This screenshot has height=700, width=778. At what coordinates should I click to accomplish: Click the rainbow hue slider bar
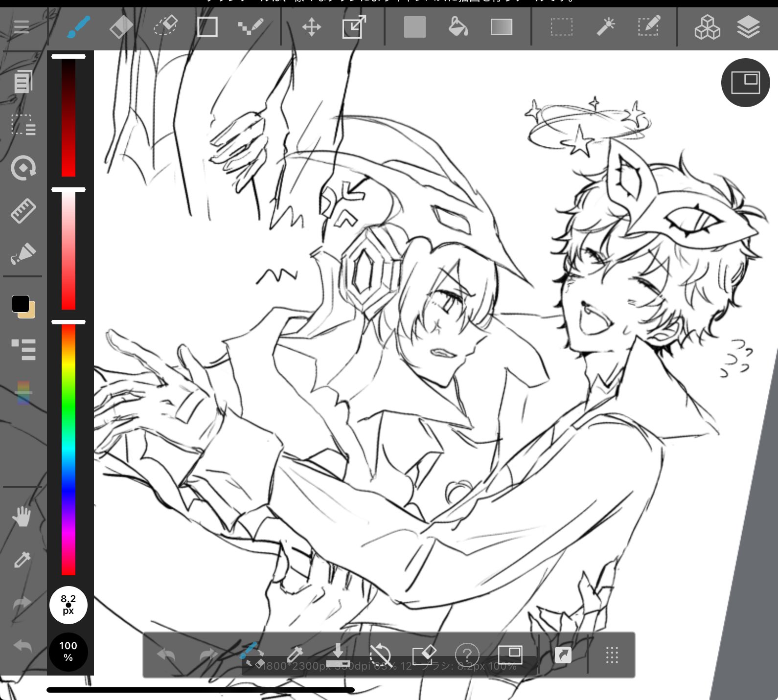(x=69, y=450)
